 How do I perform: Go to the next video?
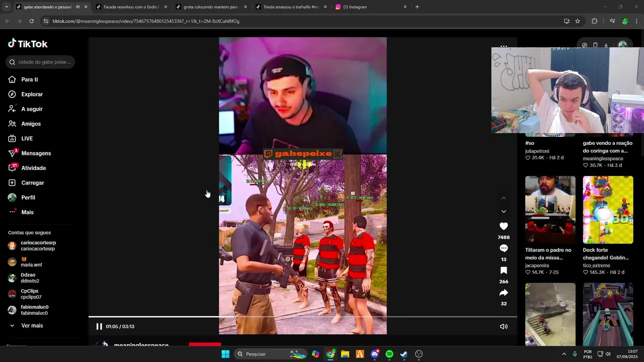tap(504, 212)
